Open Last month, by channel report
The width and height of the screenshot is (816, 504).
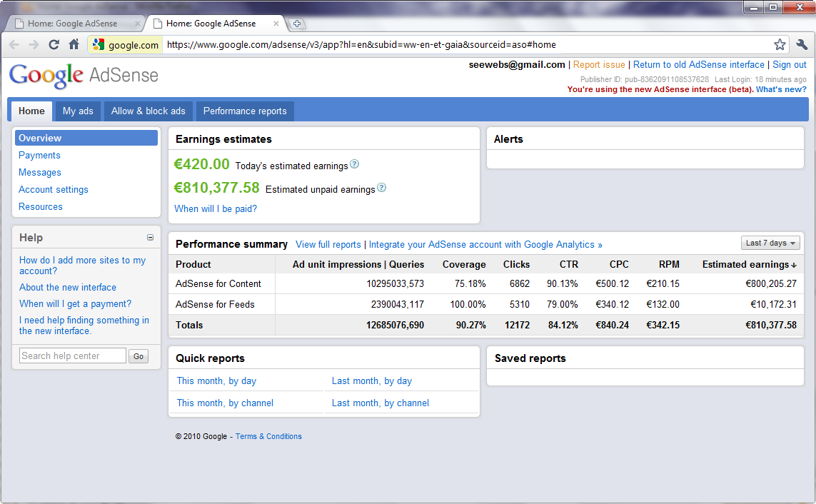click(x=381, y=403)
